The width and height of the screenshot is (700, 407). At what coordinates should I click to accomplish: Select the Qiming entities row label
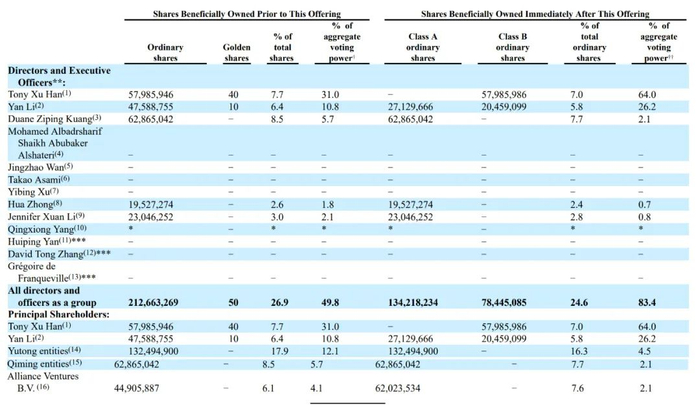[x=45, y=363]
